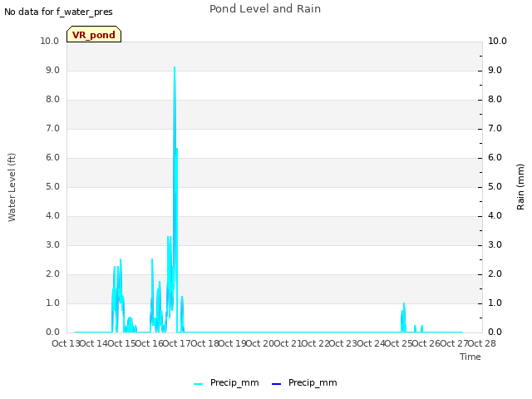Screen dimensions: 532x399
Task: Click the Oct 28 x-axis tick label
Action: tap(482, 343)
